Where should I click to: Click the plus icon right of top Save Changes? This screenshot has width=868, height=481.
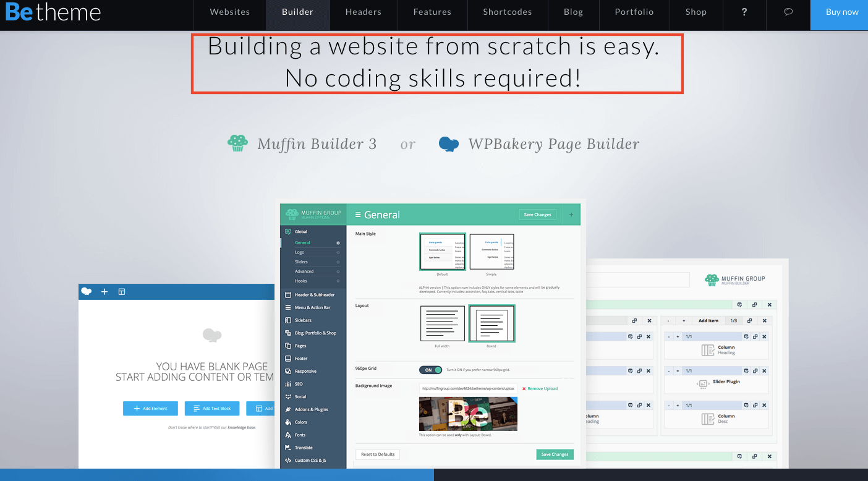pyautogui.click(x=571, y=215)
